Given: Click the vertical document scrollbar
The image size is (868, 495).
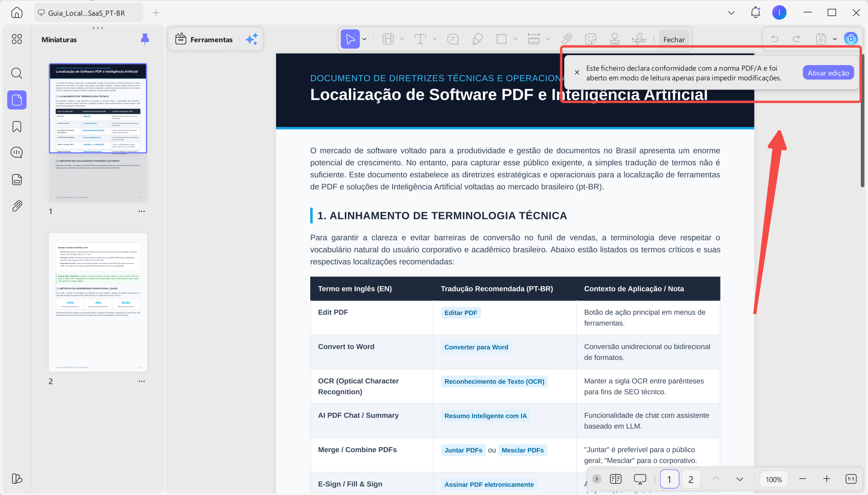Looking at the screenshot, I should (862, 121).
